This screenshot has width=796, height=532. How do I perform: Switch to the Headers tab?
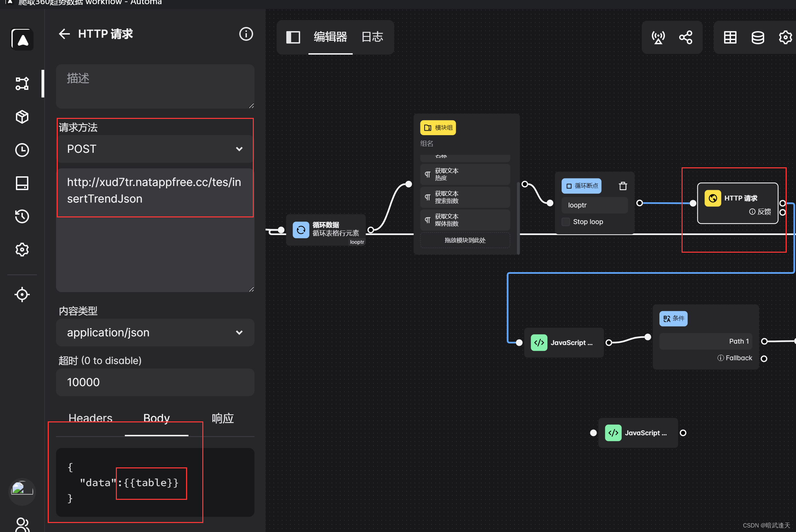tap(90, 418)
